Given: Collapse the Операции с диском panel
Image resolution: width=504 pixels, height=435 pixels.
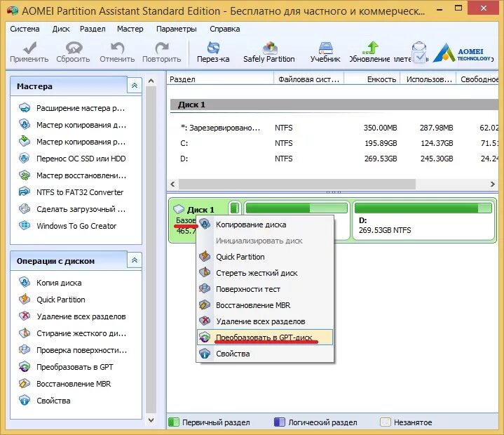Looking at the screenshot, I should click(x=135, y=260).
